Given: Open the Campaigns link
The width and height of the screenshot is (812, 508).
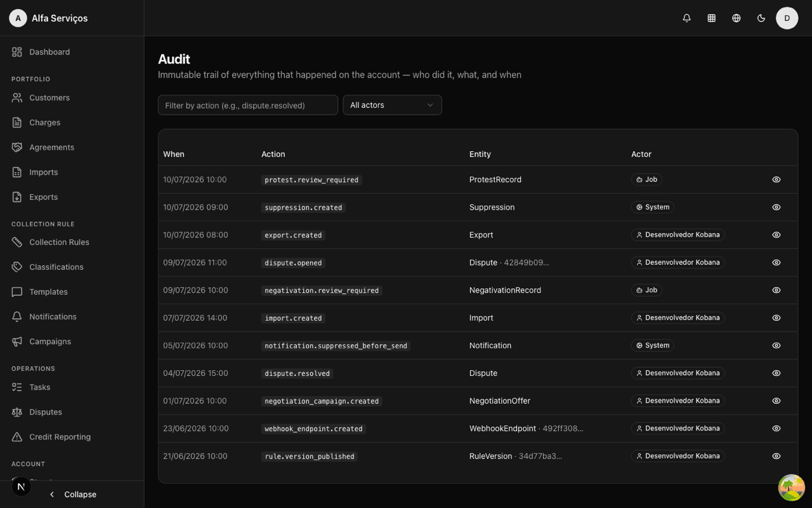Looking at the screenshot, I should pyautogui.click(x=72, y=342).
